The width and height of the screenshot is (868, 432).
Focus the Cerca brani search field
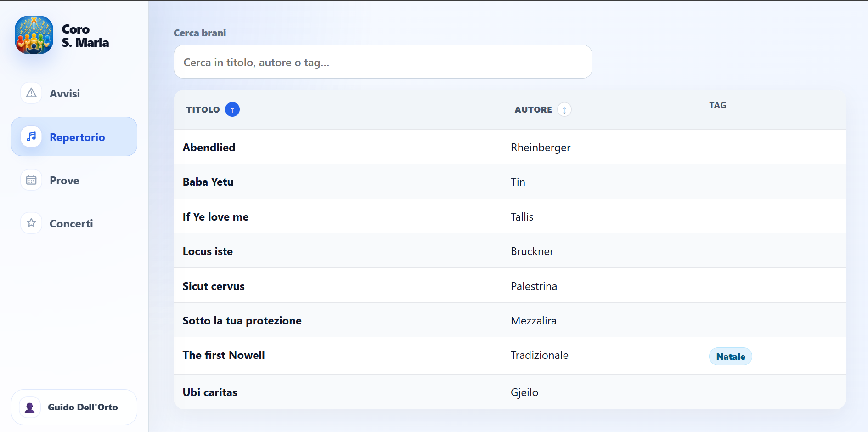point(383,62)
